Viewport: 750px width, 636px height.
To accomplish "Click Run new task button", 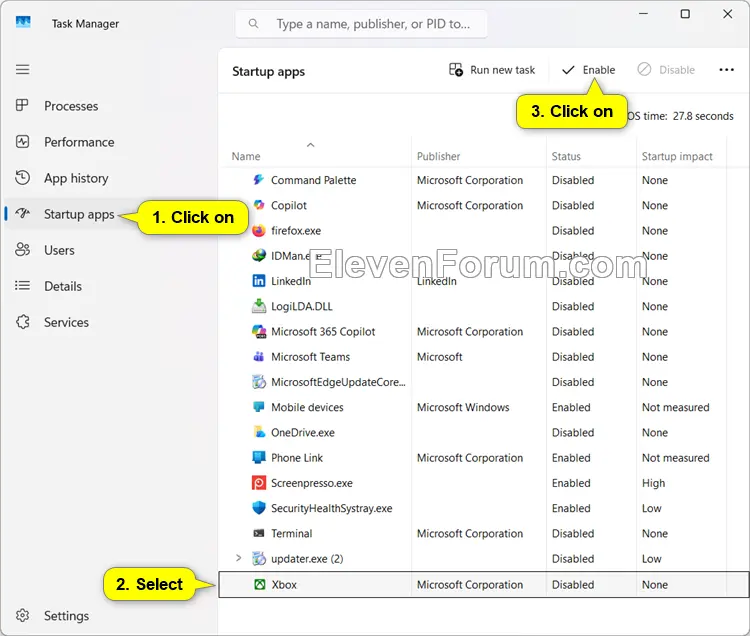I will (x=492, y=70).
